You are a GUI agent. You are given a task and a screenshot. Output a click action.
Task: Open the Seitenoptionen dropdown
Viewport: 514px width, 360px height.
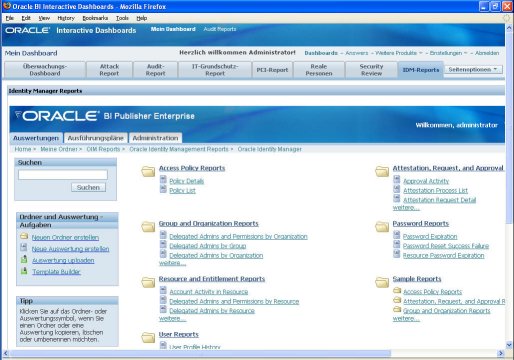pos(473,69)
